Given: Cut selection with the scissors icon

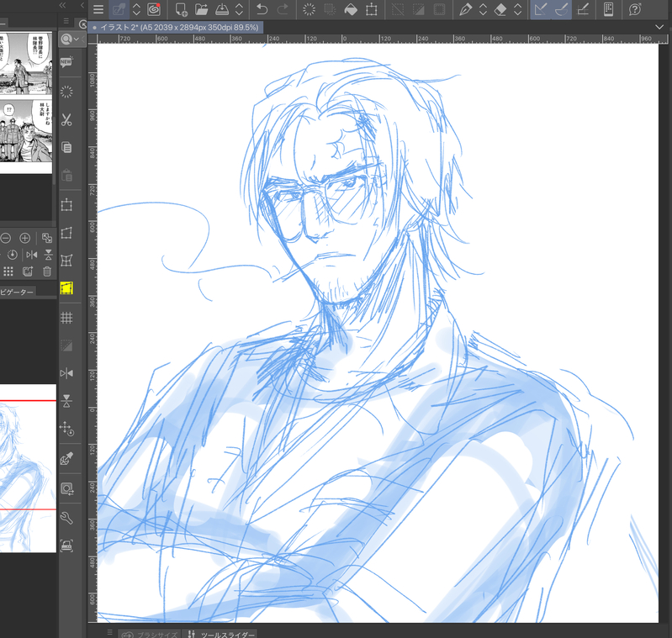Looking at the screenshot, I should click(x=66, y=119).
